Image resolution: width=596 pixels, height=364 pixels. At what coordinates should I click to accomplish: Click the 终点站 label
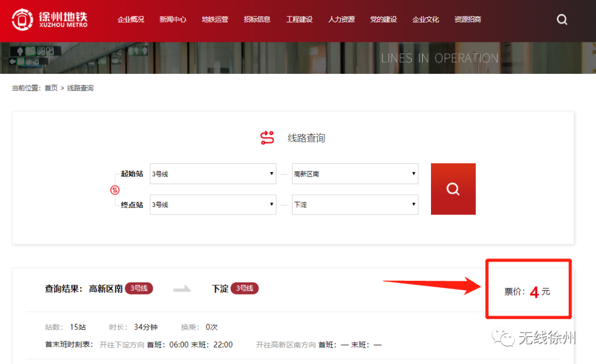point(132,205)
